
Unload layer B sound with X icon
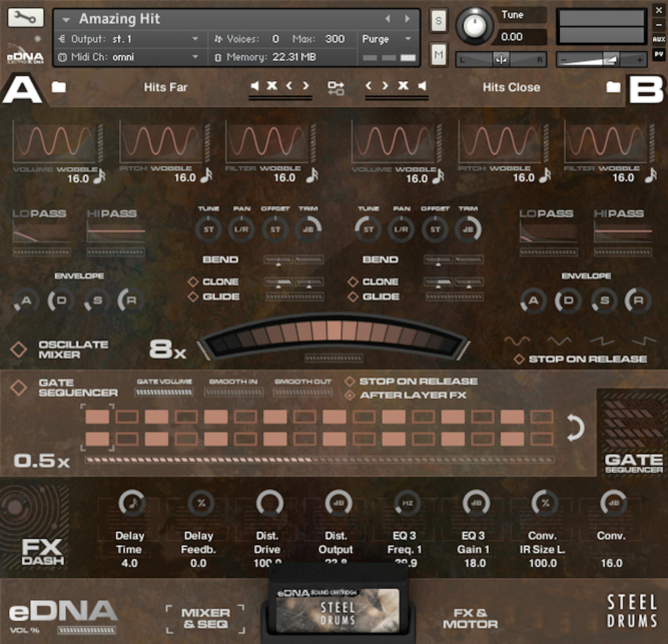pyautogui.click(x=403, y=85)
